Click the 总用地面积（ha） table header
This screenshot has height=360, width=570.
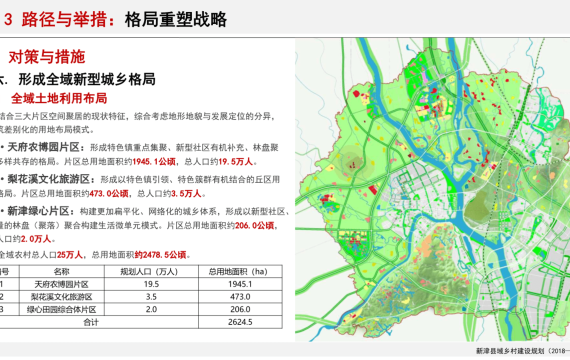pos(240,272)
